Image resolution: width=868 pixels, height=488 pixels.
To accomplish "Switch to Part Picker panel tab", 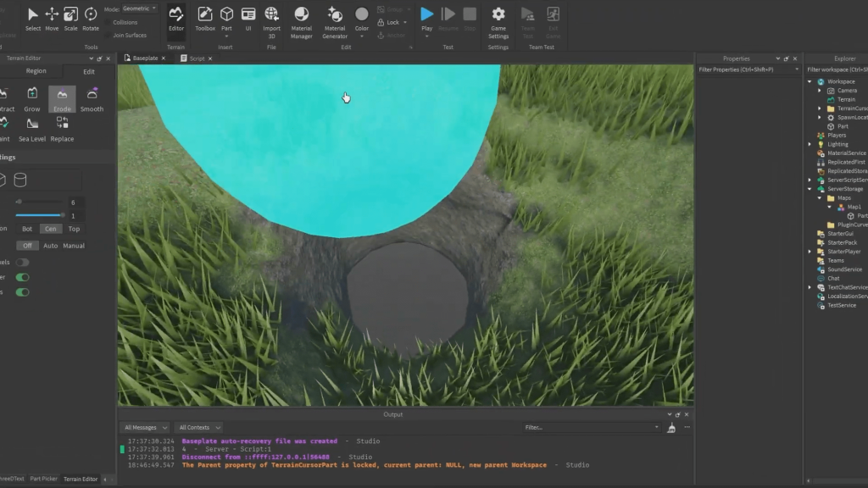I will pyautogui.click(x=44, y=479).
